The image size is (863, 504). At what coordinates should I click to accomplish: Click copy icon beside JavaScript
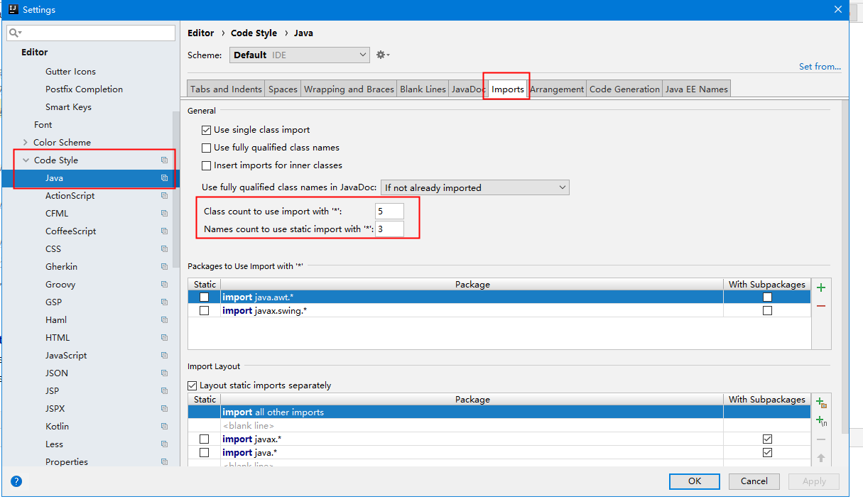(164, 356)
